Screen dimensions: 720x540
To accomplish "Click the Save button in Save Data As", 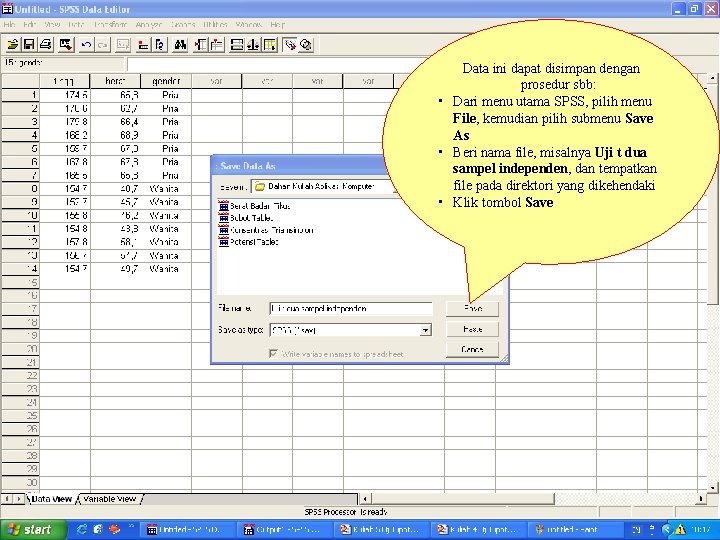I will point(472,309).
